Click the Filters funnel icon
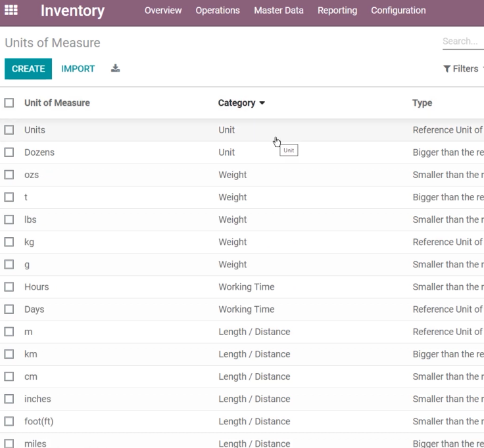The height and width of the screenshot is (448, 484). tap(447, 68)
